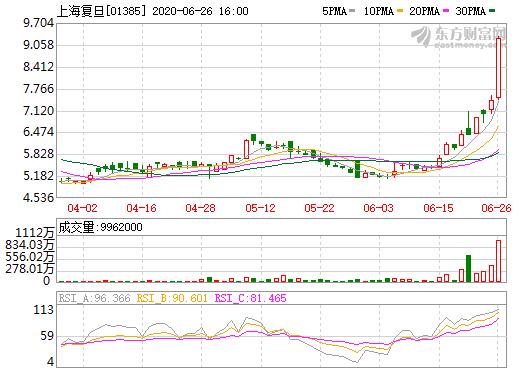This screenshot has width=520, height=376.
Task: Click the 8.412 price axis label
Action: (x=38, y=67)
